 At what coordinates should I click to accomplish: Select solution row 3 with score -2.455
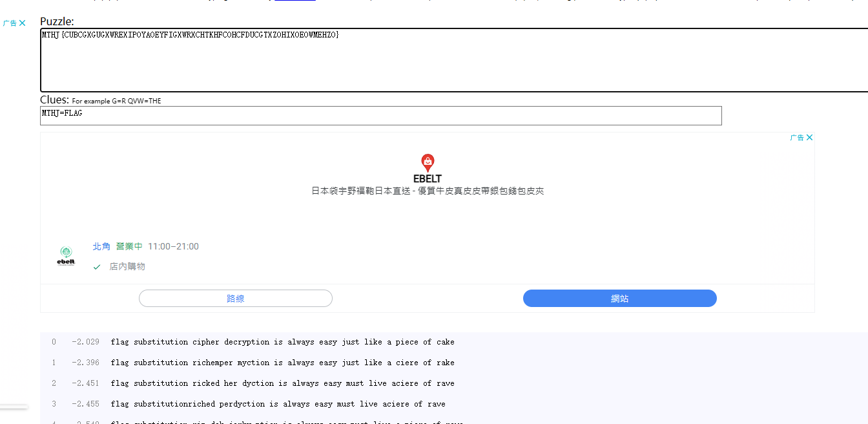pos(278,404)
